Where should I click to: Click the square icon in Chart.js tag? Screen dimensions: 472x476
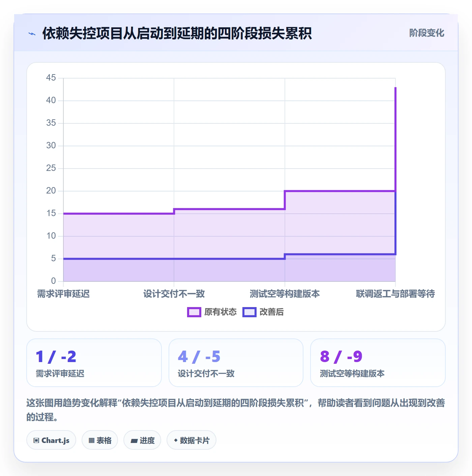point(36,441)
